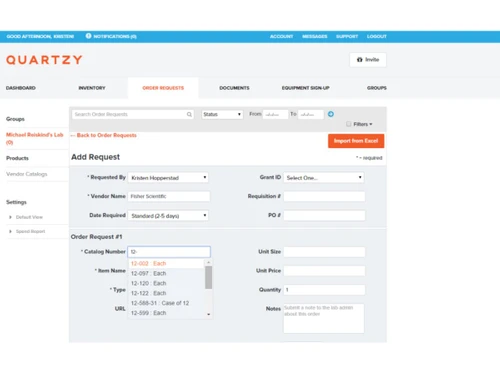This screenshot has height=375, width=500.
Task: Select the 12-588-31 : Case of 12 suggestion
Action: (x=166, y=303)
